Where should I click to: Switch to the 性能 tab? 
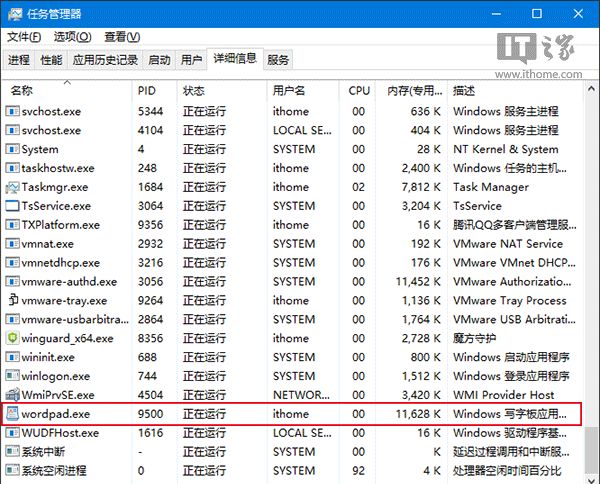(x=51, y=60)
